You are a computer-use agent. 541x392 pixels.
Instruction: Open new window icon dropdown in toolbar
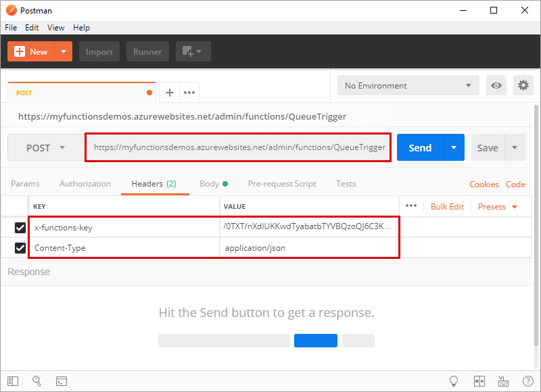coord(193,52)
